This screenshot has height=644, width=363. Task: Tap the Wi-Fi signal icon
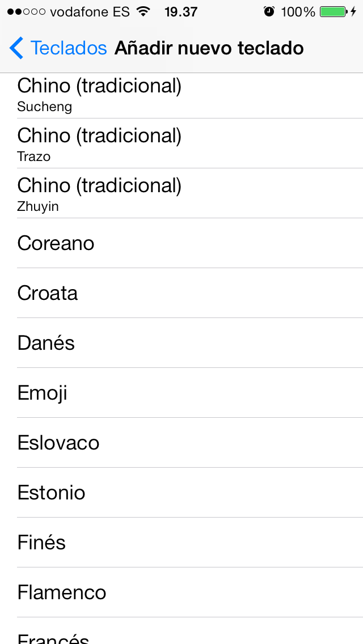(x=143, y=11)
